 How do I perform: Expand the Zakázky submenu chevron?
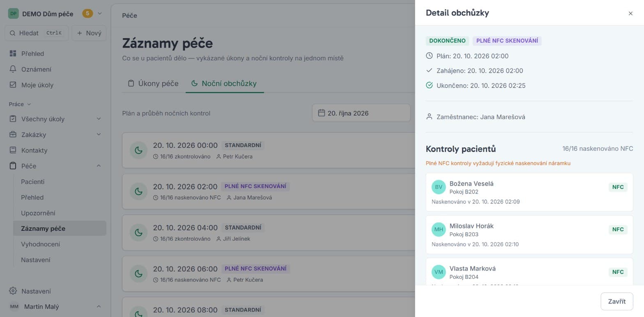[x=99, y=135]
